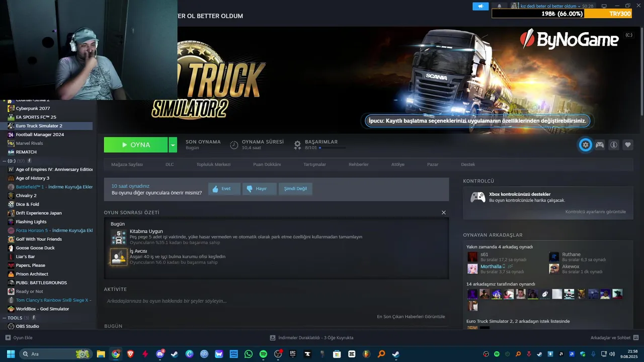Open the Rehberler tab
Image resolution: width=644 pixels, height=362 pixels.
tap(359, 164)
